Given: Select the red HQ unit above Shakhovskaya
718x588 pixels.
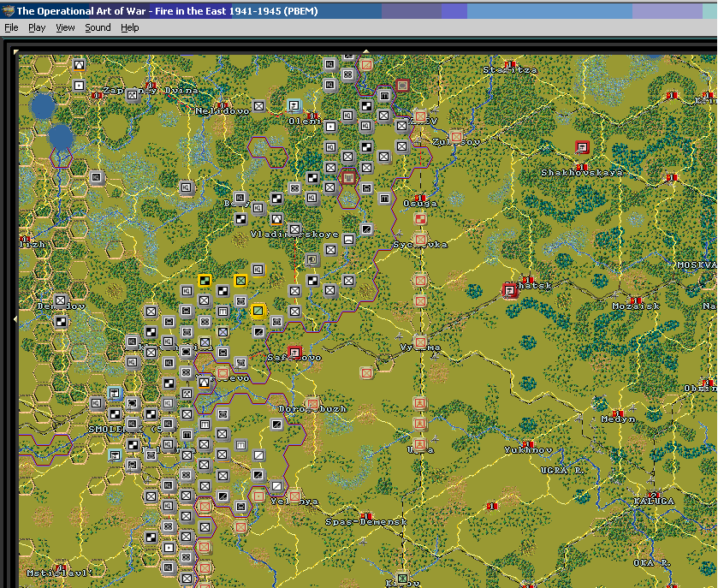Looking at the screenshot, I should 582,147.
